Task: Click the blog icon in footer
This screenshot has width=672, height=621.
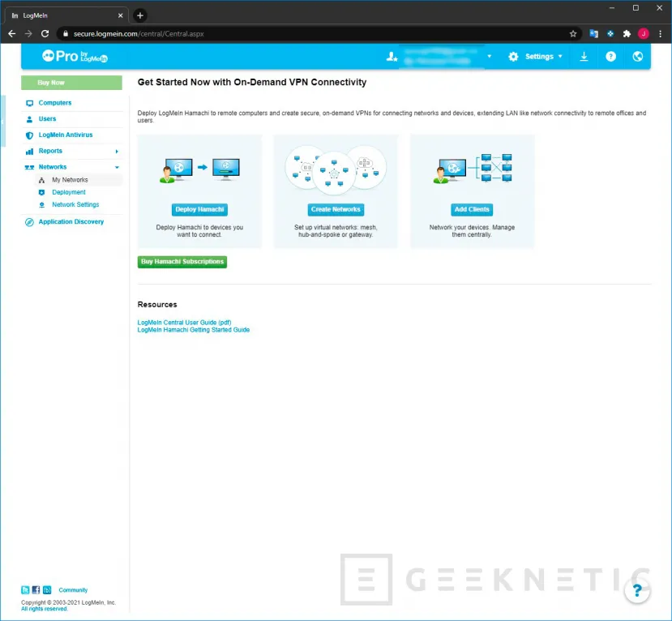Action: pyautogui.click(x=47, y=589)
